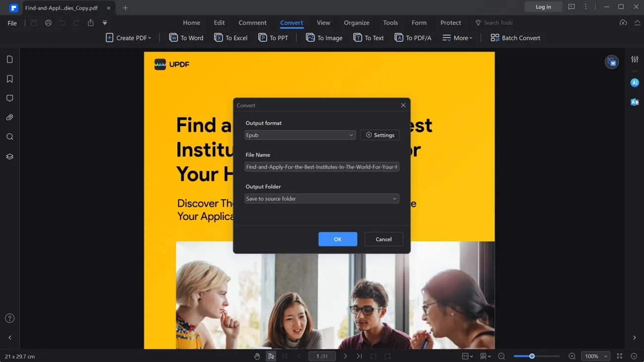The height and width of the screenshot is (362, 644).
Task: Click the Search Tools box
Action: (x=494, y=23)
